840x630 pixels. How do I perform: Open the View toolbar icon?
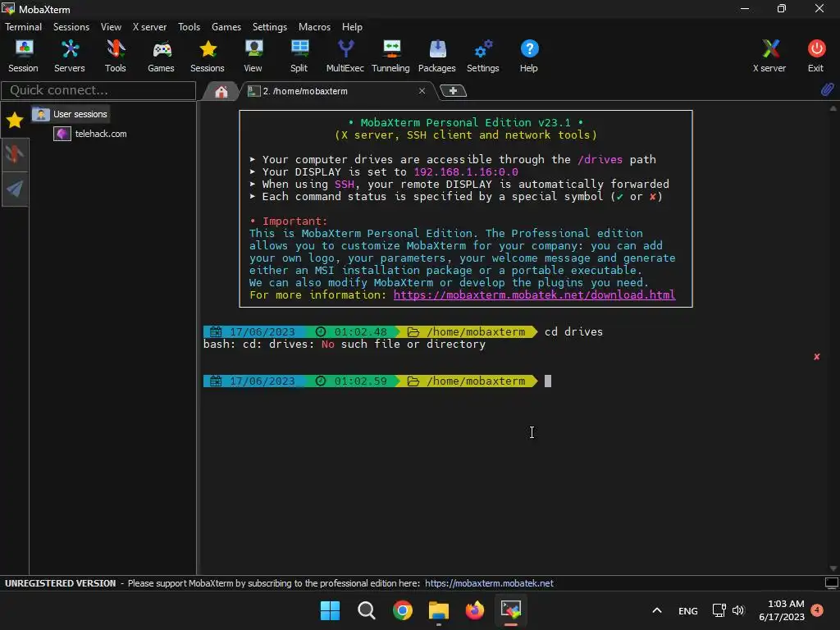pos(253,57)
